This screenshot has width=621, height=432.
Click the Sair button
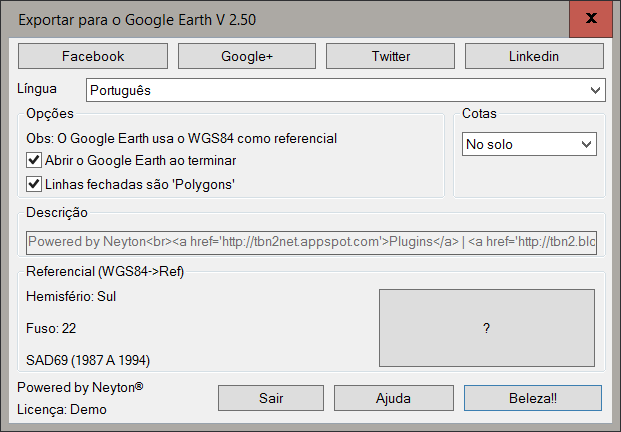(x=271, y=398)
